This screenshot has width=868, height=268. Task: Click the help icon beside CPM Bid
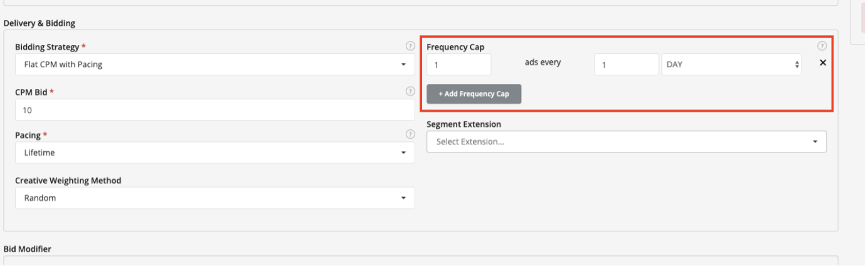(410, 91)
